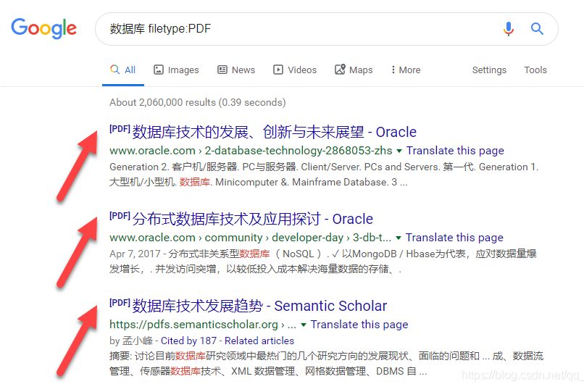
Task: Click Translate this page for first Oracle result
Action: pos(455,151)
